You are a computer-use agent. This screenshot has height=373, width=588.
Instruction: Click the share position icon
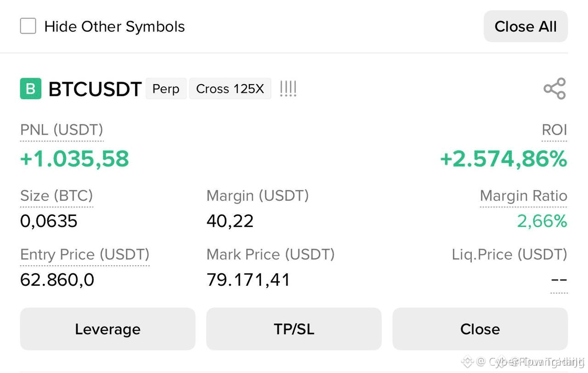click(x=554, y=89)
